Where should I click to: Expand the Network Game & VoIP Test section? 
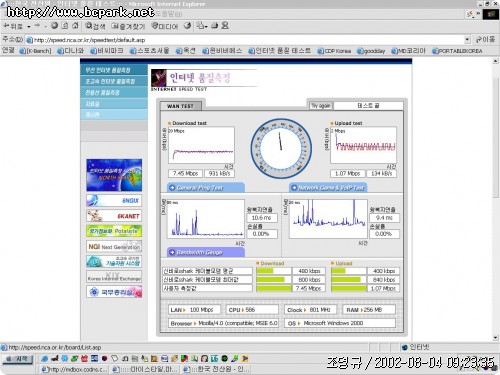pos(328,188)
